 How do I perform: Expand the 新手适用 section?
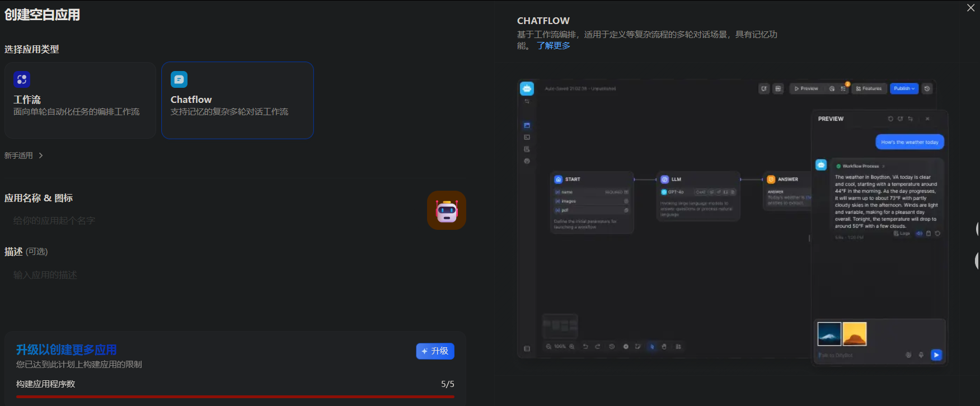24,155
